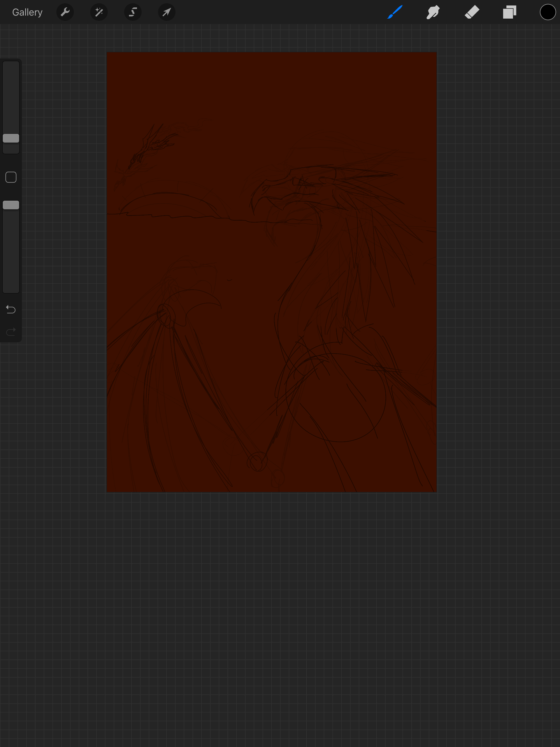Select the Smudge tool
The height and width of the screenshot is (747, 560).
click(433, 12)
